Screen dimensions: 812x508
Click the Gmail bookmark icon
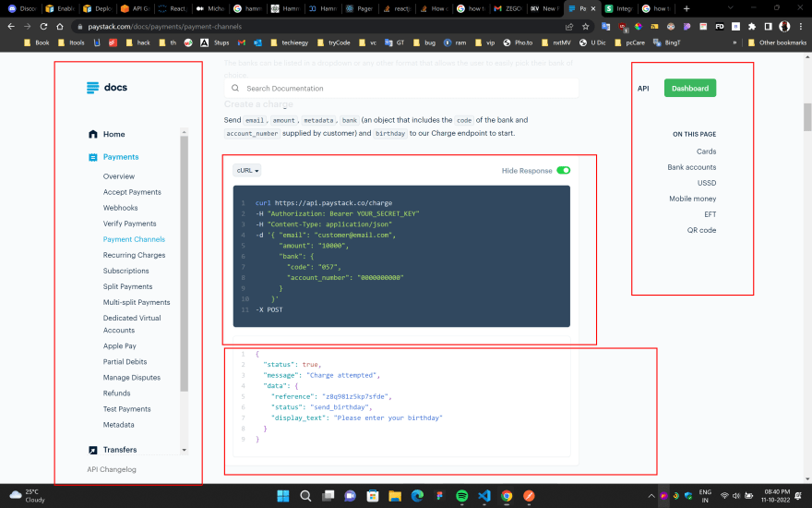[242, 42]
